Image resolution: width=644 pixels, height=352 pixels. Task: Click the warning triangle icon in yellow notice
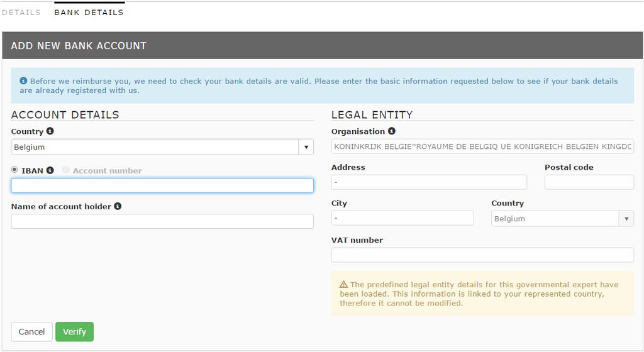point(344,284)
